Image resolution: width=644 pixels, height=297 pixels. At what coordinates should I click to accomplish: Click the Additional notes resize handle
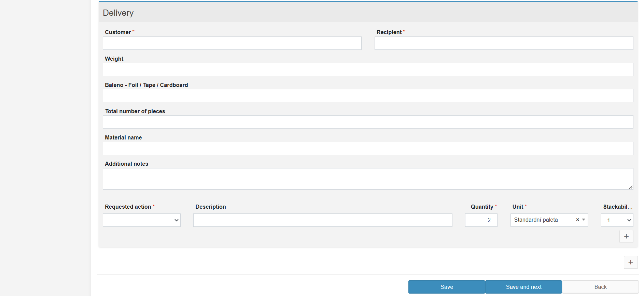tap(630, 187)
